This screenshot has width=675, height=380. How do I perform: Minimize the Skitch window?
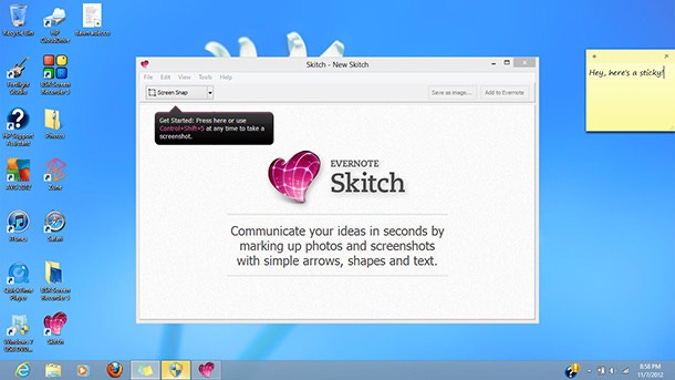coord(493,63)
